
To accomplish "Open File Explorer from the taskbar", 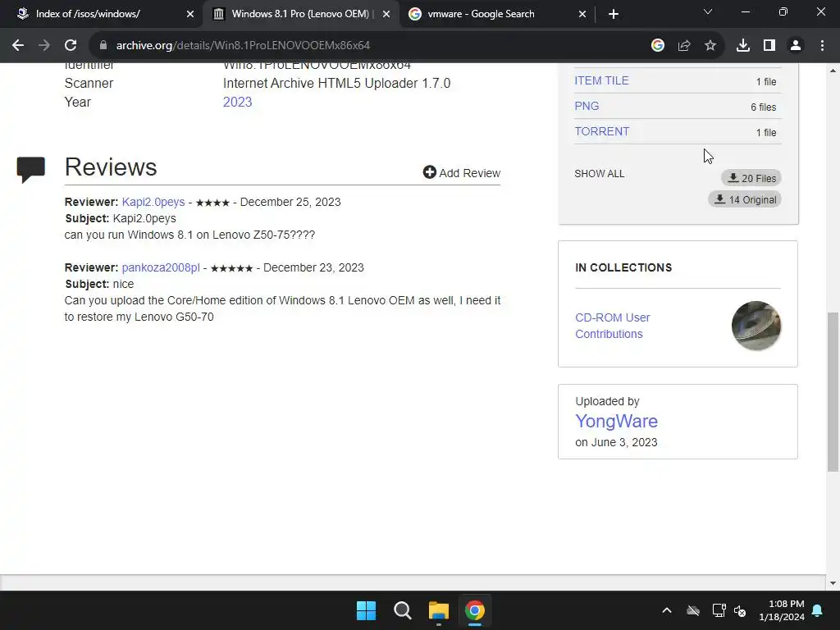I will click(438, 610).
